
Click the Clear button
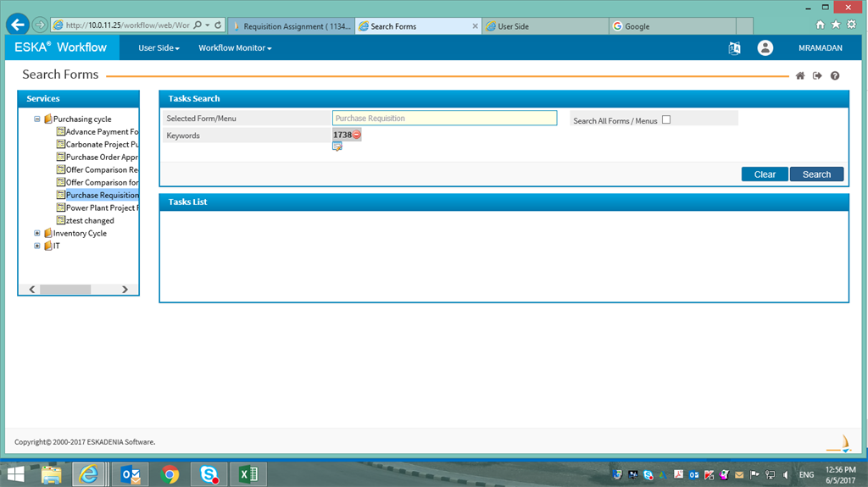click(x=765, y=174)
